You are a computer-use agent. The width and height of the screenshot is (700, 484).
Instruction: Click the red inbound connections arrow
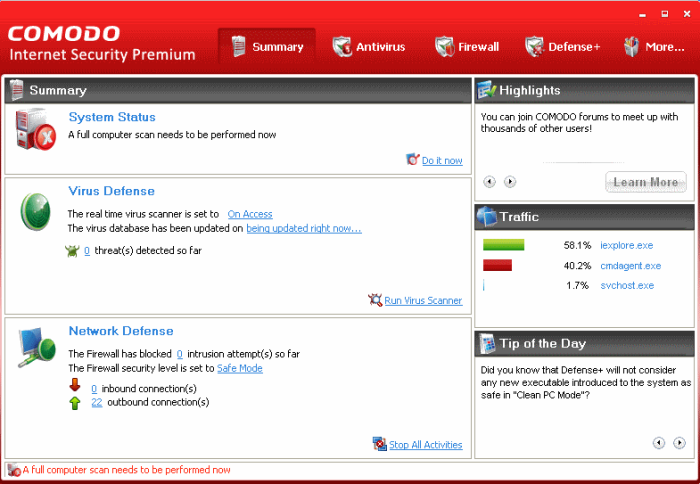point(75,384)
